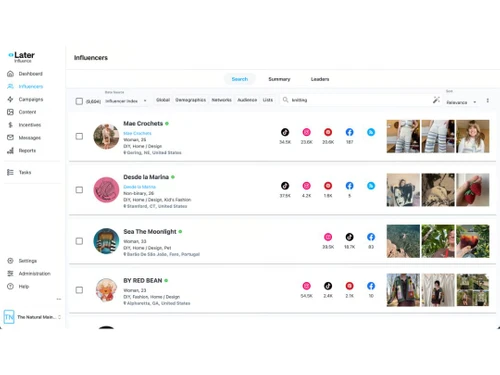The width and height of the screenshot is (500, 375).
Task: Click BY RED BEAN's TikTok icon
Action: (x=328, y=286)
